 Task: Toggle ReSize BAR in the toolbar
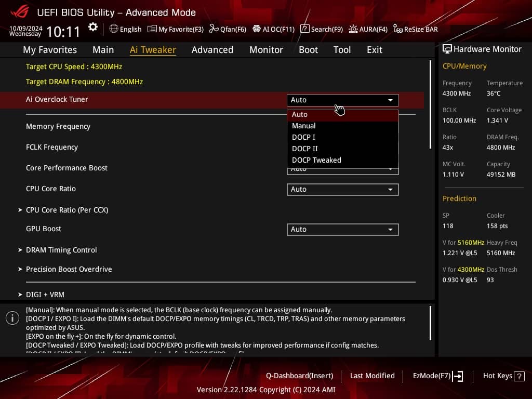point(415,29)
